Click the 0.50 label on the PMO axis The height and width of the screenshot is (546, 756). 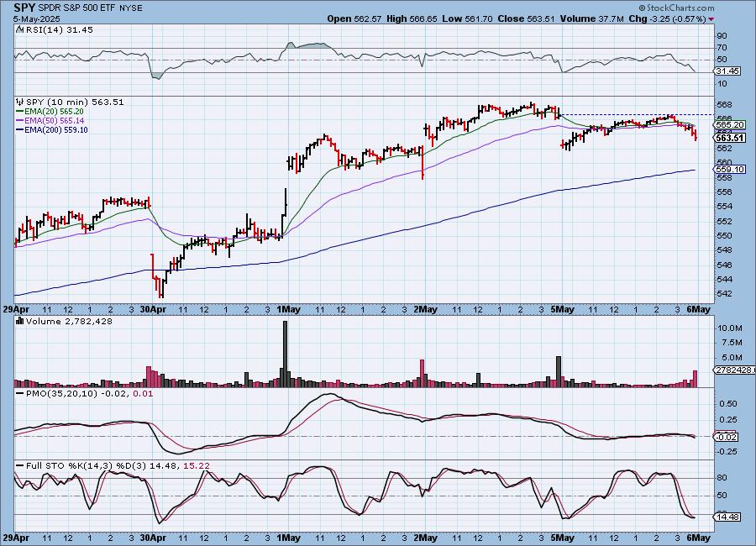coord(727,404)
